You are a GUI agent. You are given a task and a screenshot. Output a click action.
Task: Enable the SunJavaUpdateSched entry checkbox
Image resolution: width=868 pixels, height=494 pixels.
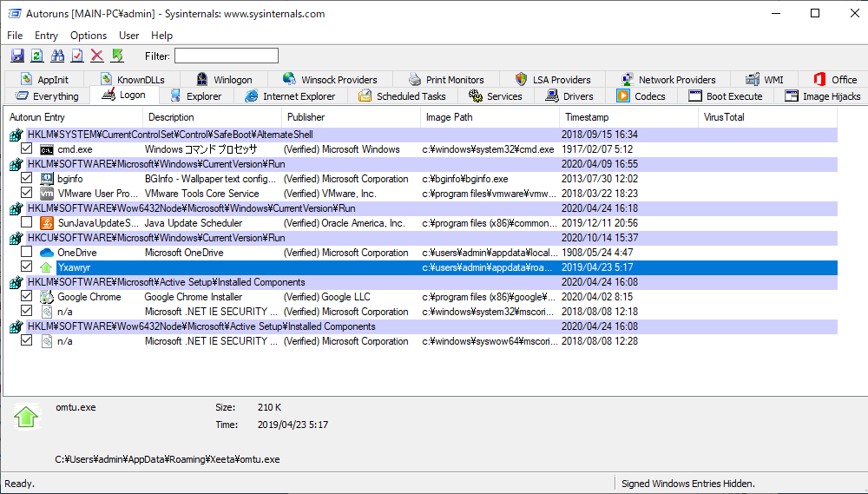tap(26, 222)
